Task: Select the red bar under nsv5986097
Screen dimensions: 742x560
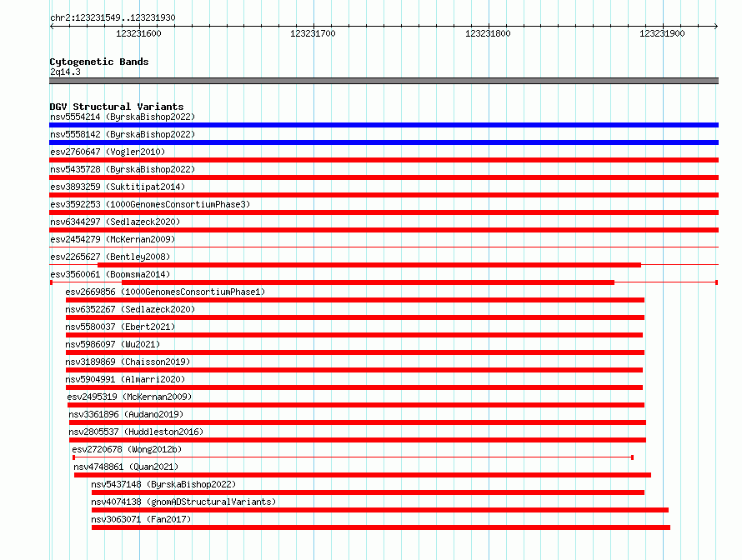Action: 355,352
